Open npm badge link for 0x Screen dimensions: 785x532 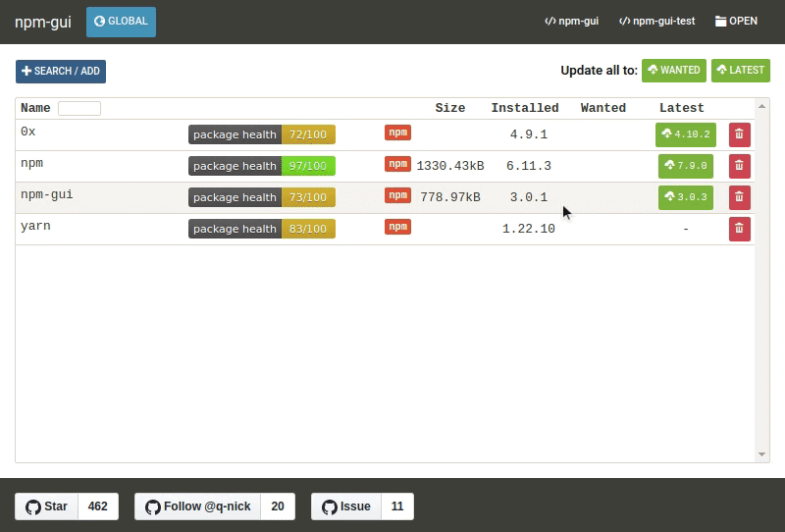coord(398,133)
